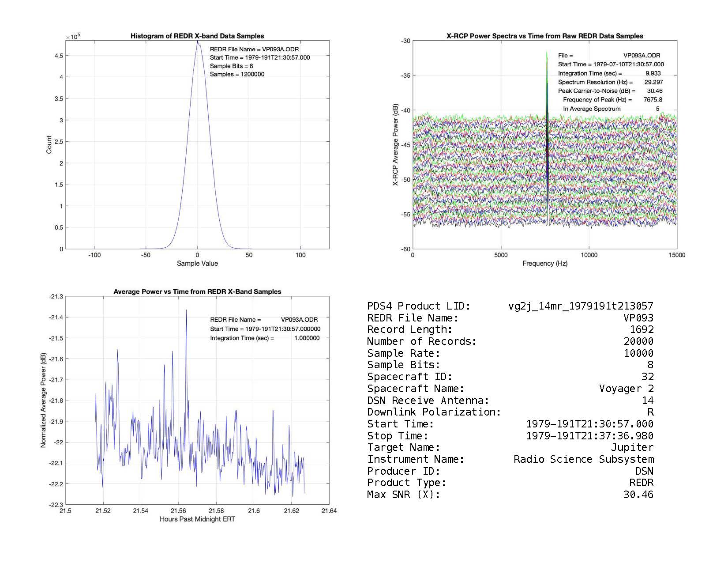The height and width of the screenshot is (563, 728).
Task: Click the tallest peak in the average power plot
Action: pos(186,311)
